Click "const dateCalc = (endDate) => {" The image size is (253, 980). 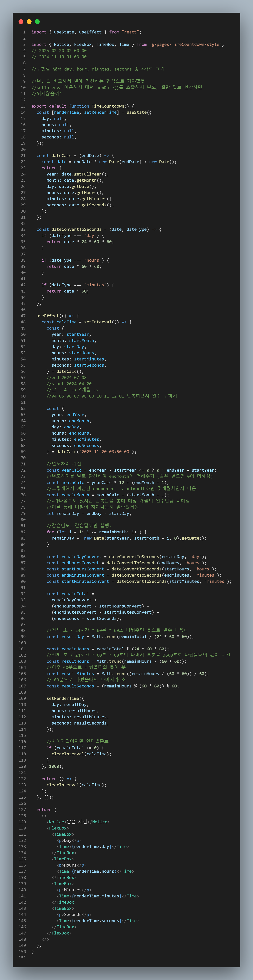pos(75,156)
